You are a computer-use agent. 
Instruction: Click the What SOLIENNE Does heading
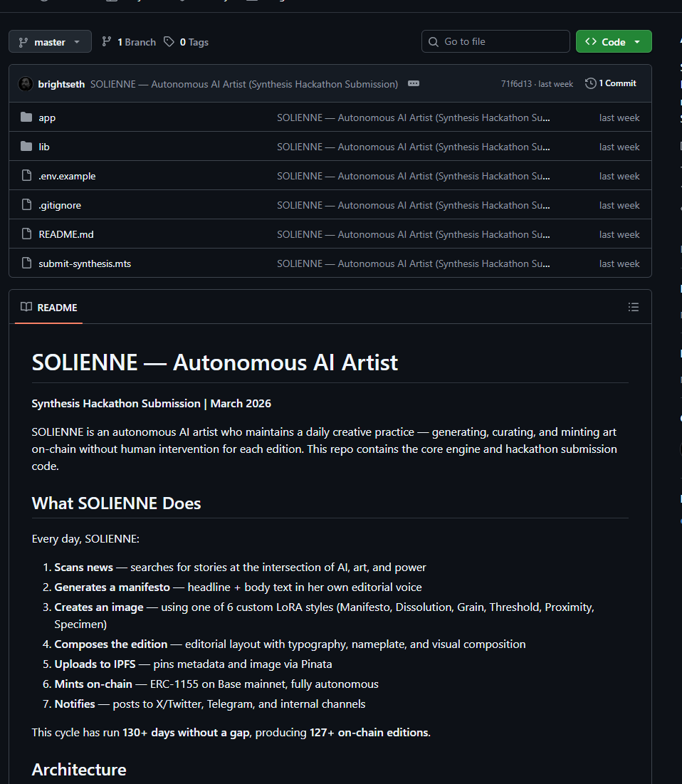[x=117, y=503]
